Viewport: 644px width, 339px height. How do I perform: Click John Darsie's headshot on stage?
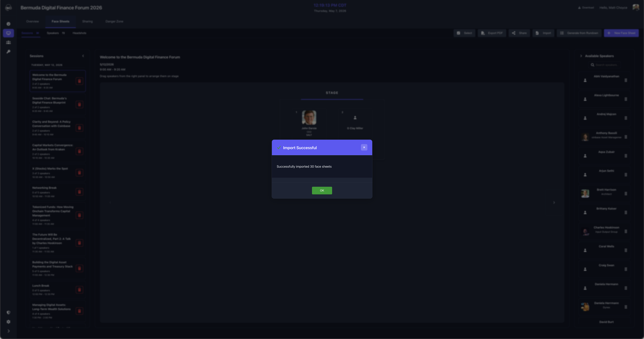coord(309,117)
